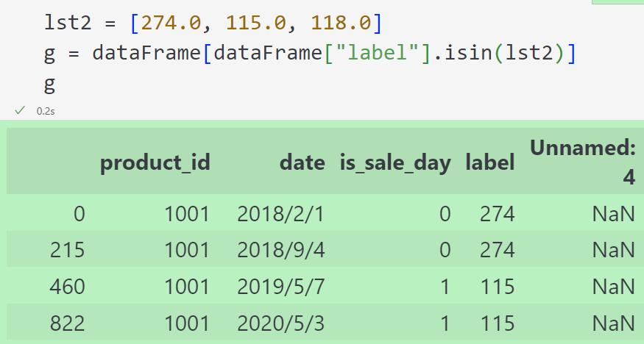Click the label column header
This screenshot has width=644, height=344.
(490, 162)
